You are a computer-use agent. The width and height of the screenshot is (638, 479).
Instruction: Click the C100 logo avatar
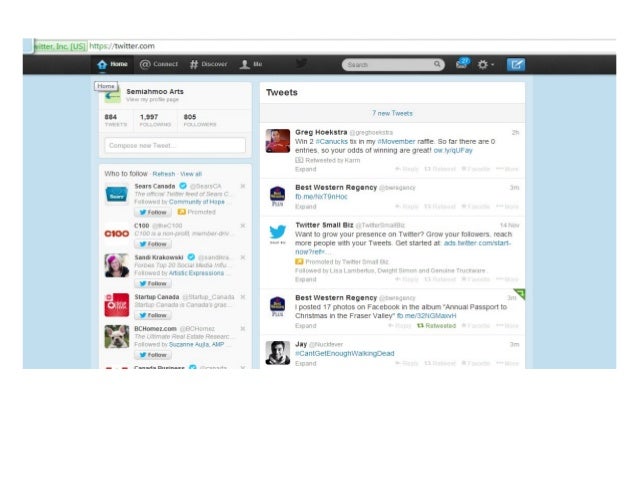[x=117, y=234]
